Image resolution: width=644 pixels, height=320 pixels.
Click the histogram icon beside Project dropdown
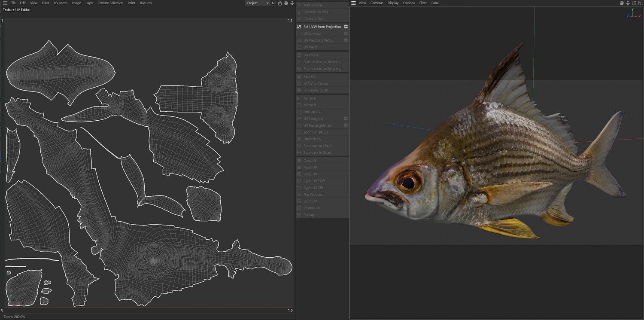coord(273,3)
